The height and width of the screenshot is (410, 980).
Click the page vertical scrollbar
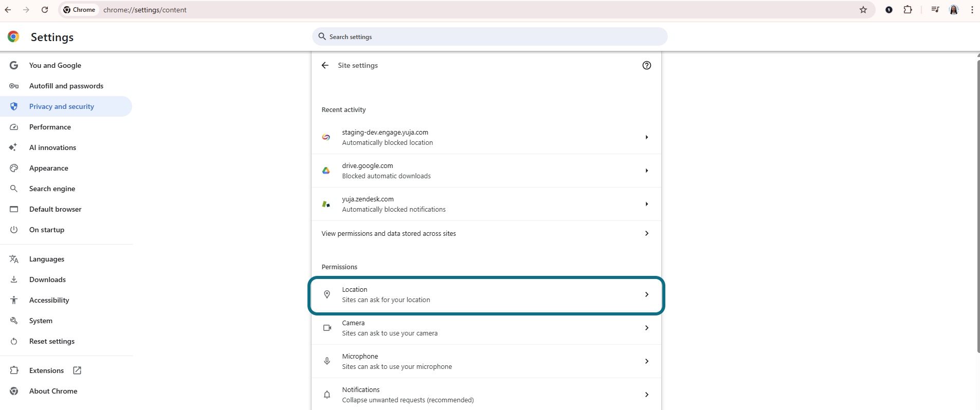pos(978,206)
